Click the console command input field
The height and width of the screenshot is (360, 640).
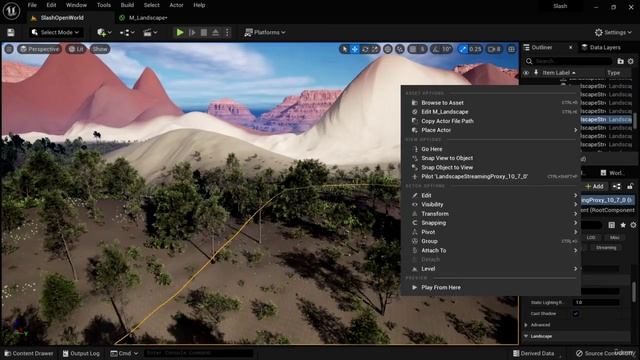coord(198,353)
